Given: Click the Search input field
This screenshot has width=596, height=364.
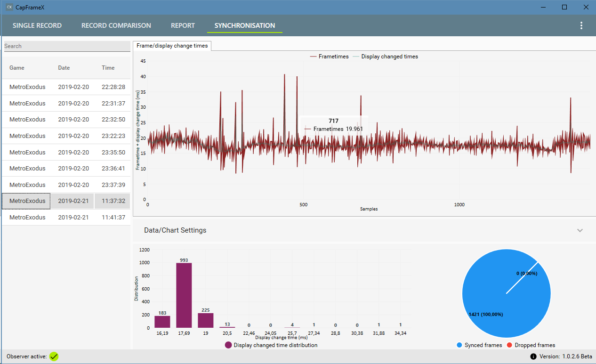Looking at the screenshot, I should point(67,46).
